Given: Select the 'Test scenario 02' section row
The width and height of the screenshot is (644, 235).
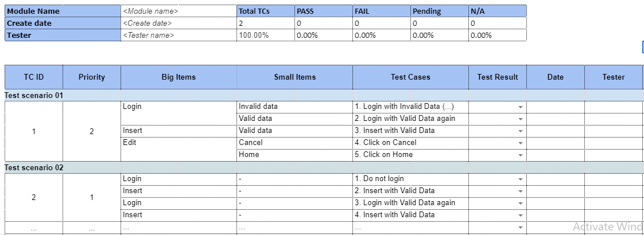Looking at the screenshot, I should 34,167.
